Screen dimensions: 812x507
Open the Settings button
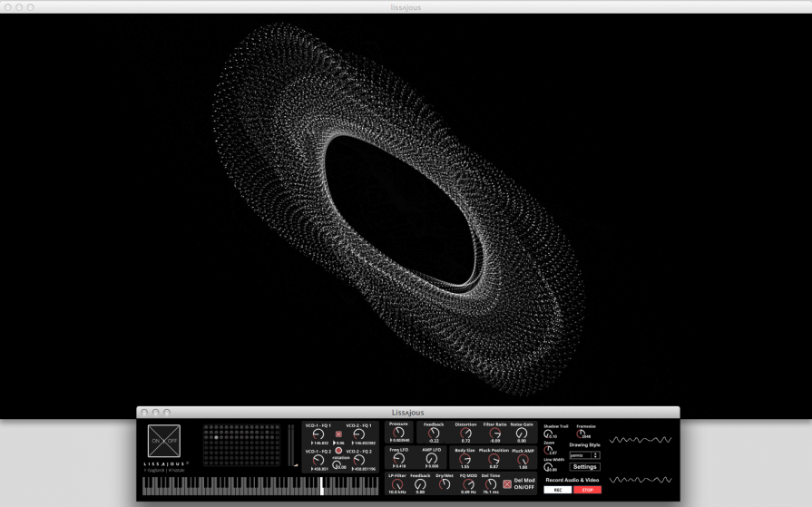pos(584,466)
